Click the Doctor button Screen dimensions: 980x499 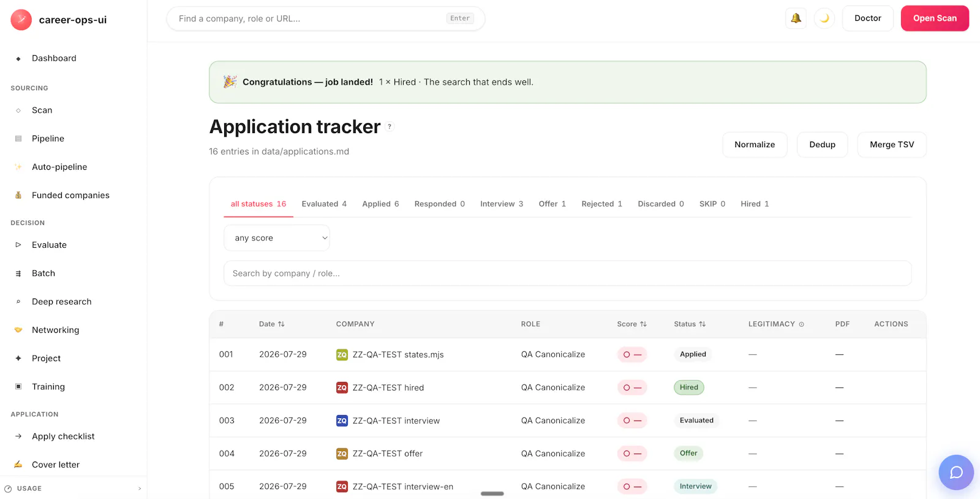pyautogui.click(x=867, y=18)
